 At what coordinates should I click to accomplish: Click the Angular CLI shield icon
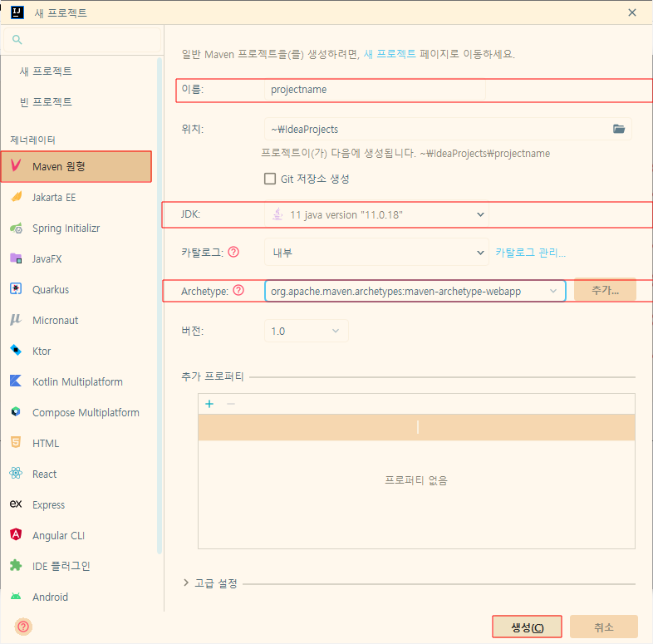tap(16, 534)
